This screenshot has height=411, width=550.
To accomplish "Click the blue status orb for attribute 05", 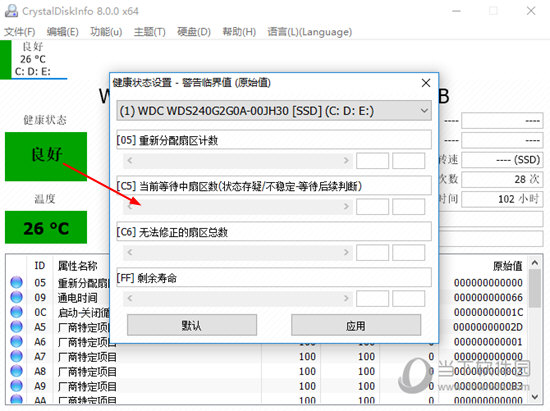I will pos(16,282).
